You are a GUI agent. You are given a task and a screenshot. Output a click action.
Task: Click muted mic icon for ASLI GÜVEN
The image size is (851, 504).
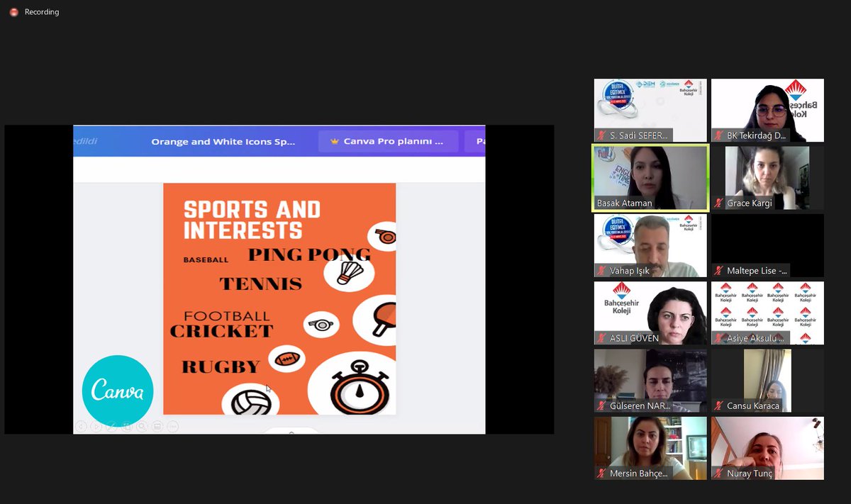(601, 338)
